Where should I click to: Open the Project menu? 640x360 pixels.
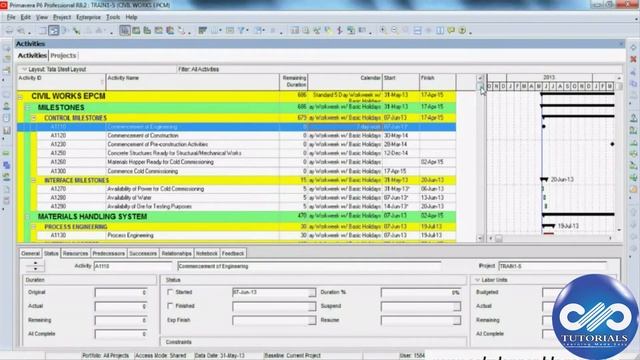pyautogui.click(x=62, y=17)
